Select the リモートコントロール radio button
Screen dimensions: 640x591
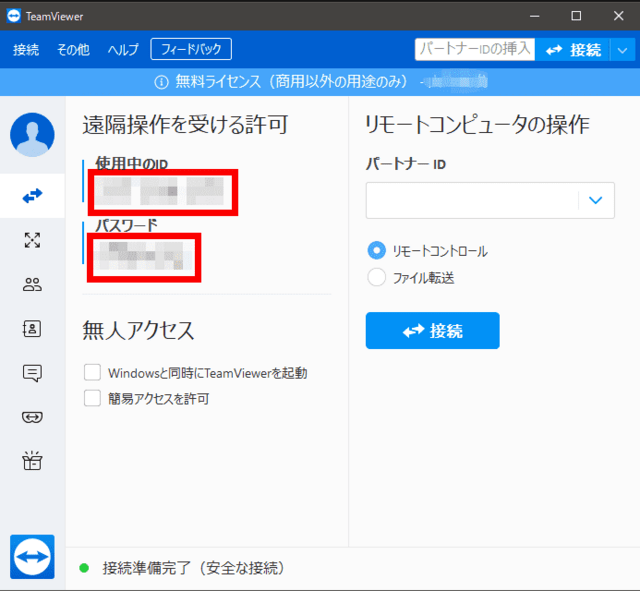tap(377, 251)
